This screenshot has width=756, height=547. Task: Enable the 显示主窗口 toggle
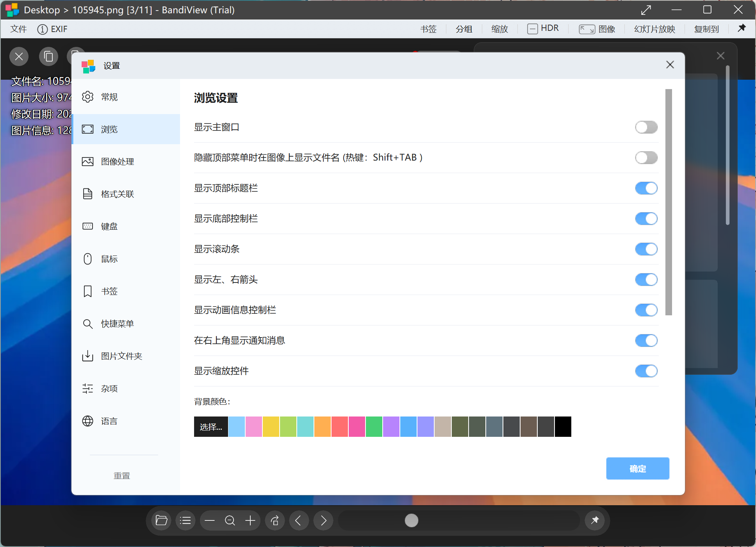click(646, 127)
